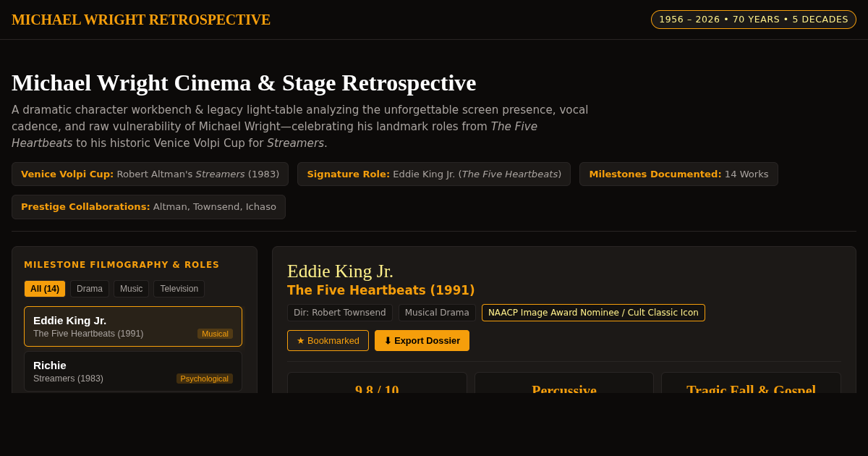Open the Eddie King Jr. role entry
868x456 pixels.
(x=133, y=326)
